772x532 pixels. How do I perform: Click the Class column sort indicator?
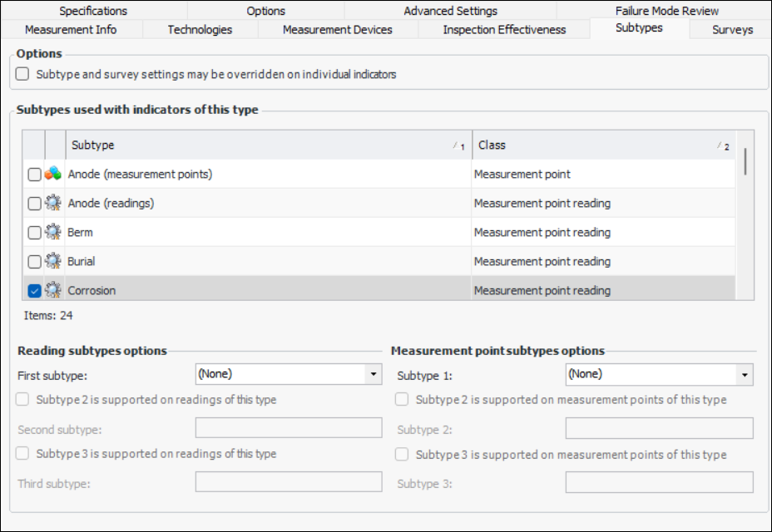pos(723,146)
